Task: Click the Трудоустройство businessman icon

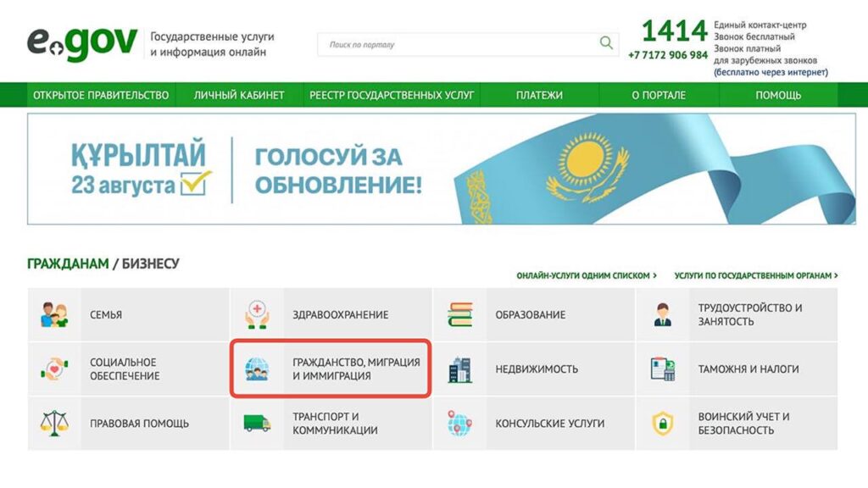Action: point(662,314)
